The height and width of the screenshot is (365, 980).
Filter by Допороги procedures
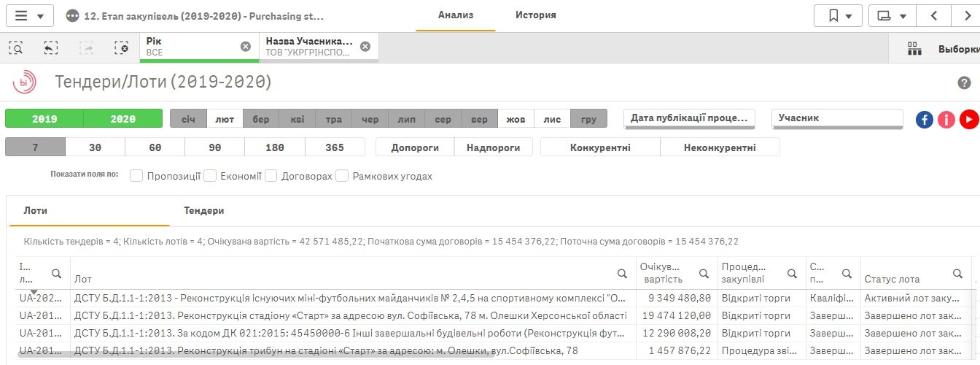click(415, 147)
